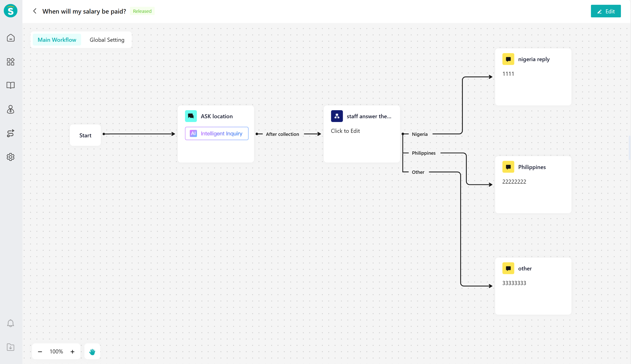Select the Start node
This screenshot has height=364, width=631.
[x=85, y=135]
